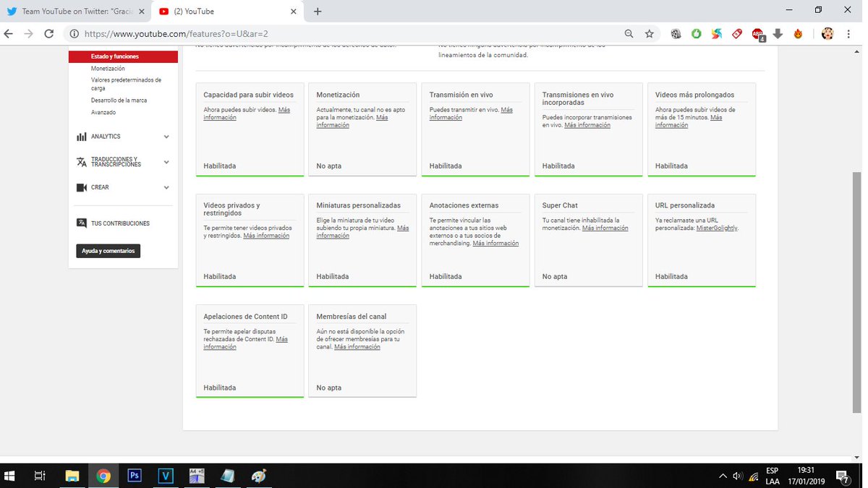This screenshot has height=488, width=868.
Task: Click the orange flame extension icon
Action: point(799,33)
